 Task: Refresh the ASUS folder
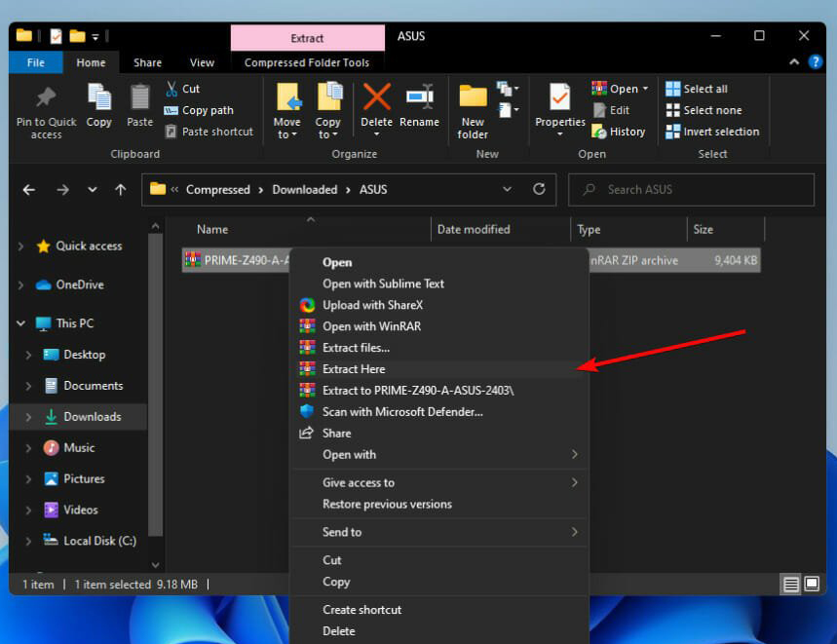tap(539, 189)
